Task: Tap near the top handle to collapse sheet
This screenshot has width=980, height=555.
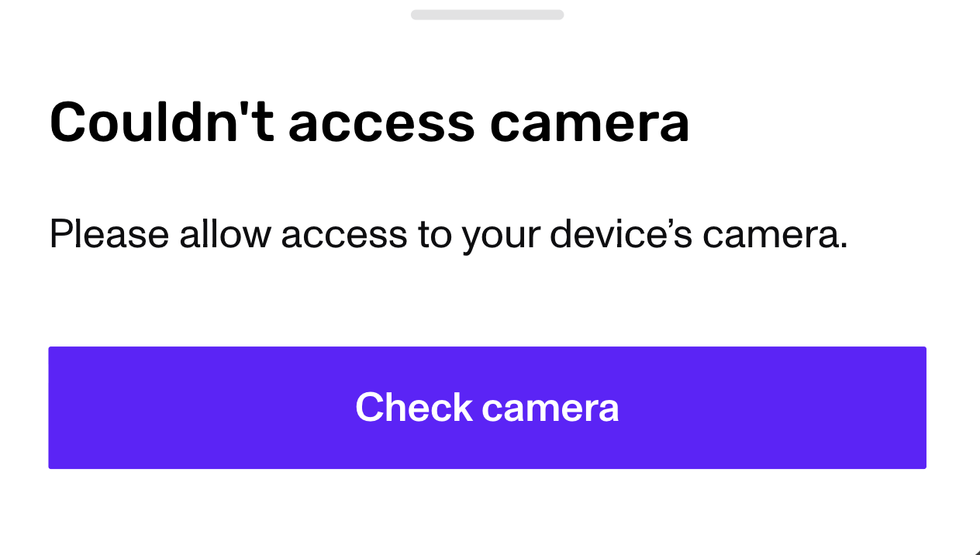Action: 487,14
